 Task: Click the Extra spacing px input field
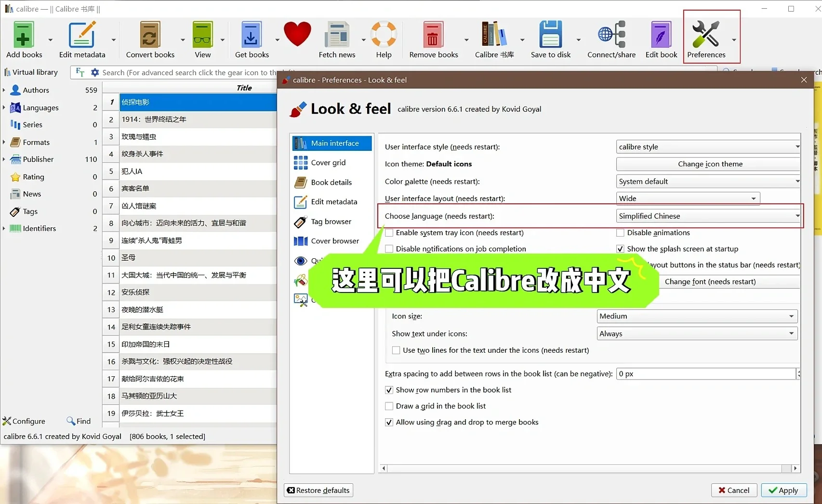[706, 374]
